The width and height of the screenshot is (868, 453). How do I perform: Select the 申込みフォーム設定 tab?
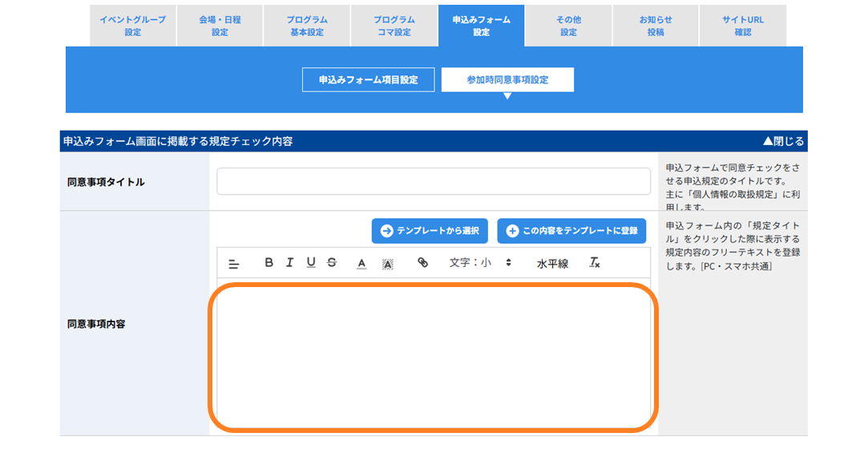click(481, 26)
